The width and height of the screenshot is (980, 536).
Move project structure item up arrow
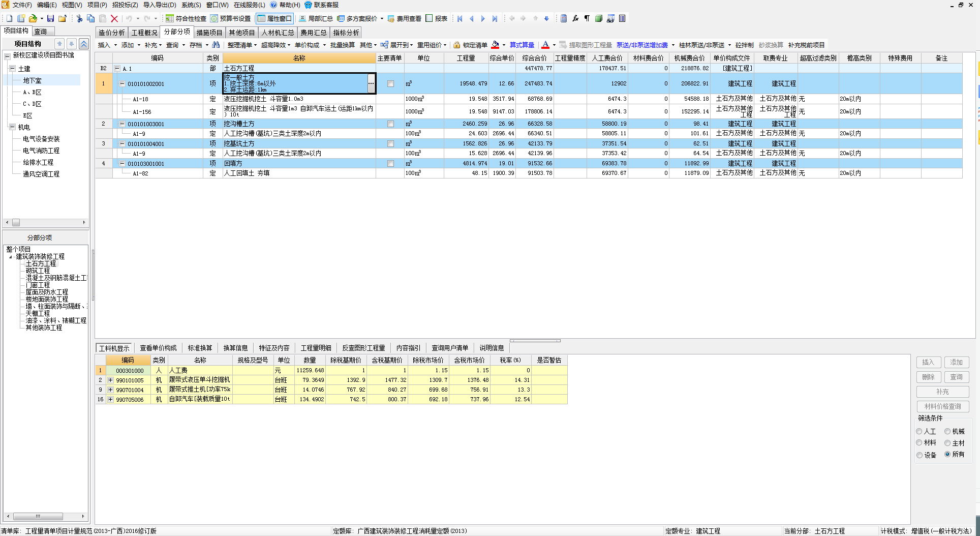59,44
